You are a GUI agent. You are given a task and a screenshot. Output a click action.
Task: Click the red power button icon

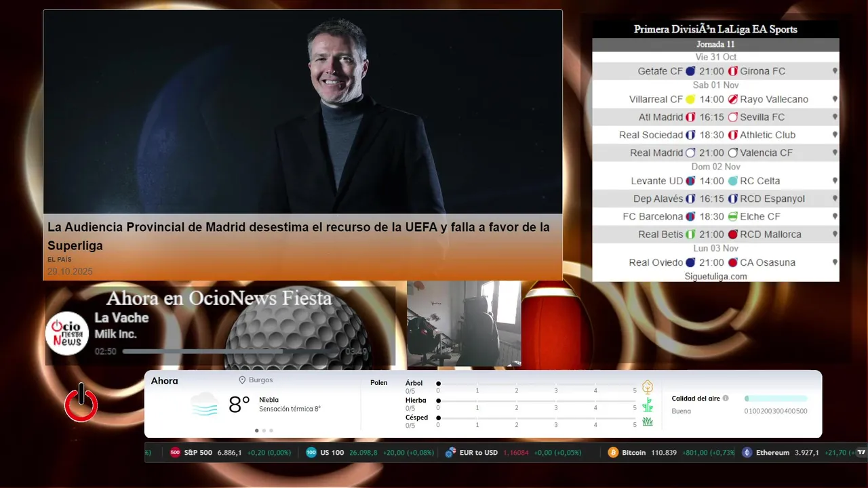[x=81, y=403]
